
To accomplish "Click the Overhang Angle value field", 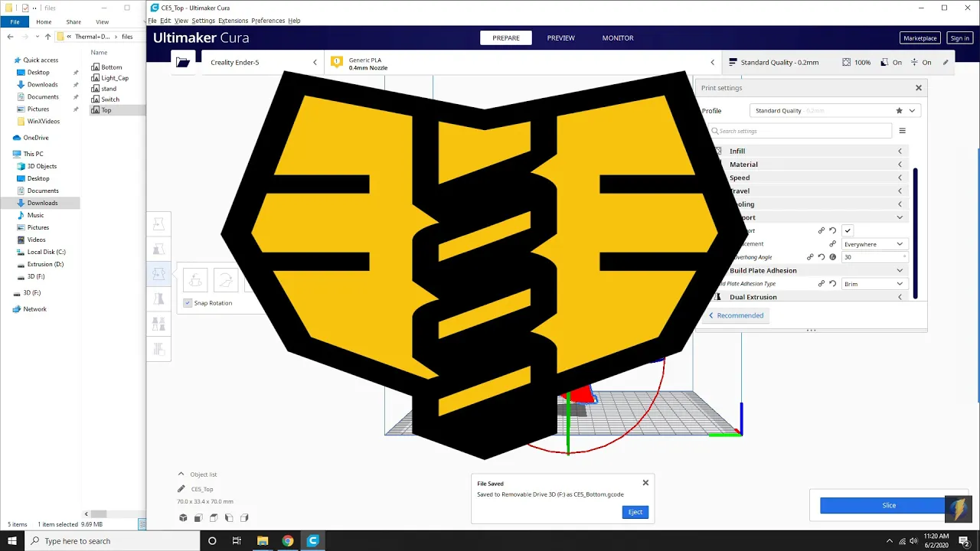I will [874, 257].
